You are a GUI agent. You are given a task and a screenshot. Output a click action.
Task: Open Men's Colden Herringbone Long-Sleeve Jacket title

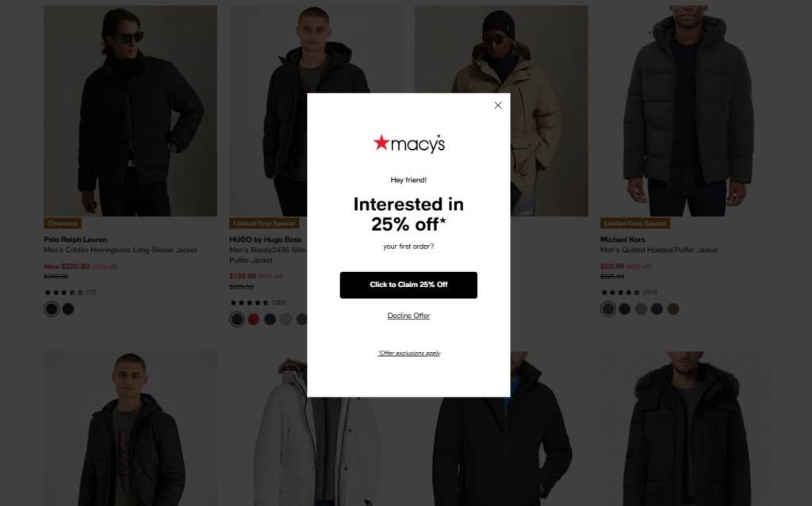coord(121,250)
